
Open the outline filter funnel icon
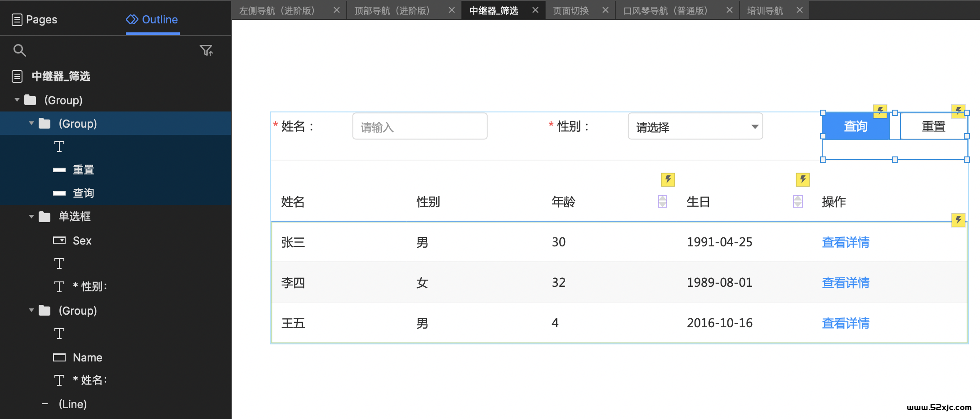point(206,50)
